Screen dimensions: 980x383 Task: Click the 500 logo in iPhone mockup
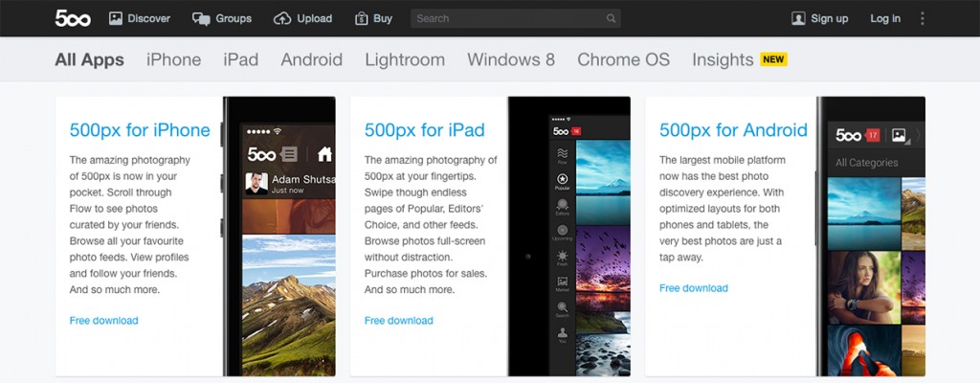pyautogui.click(x=262, y=153)
